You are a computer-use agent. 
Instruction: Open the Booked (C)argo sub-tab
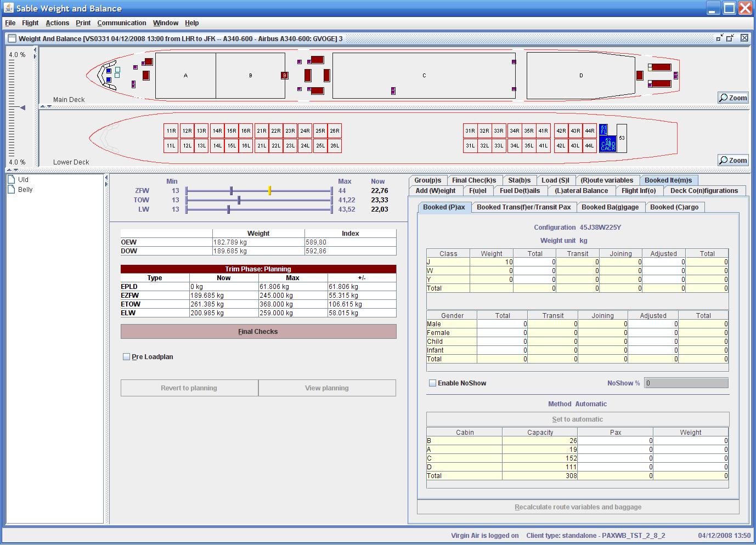click(x=674, y=207)
